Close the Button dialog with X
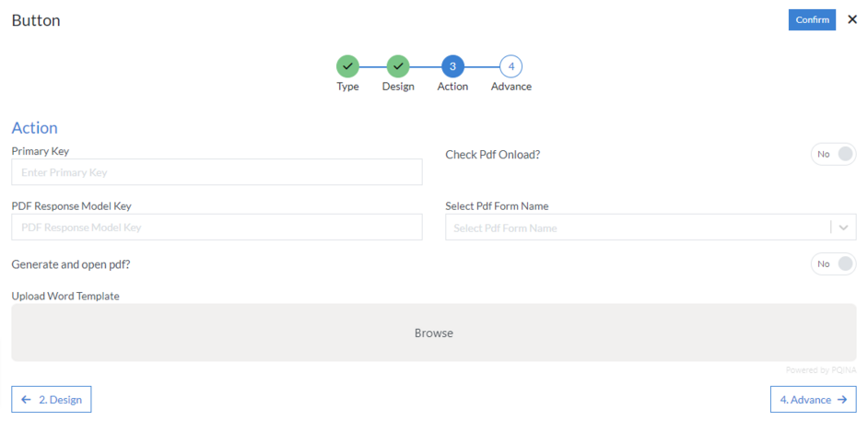868x421 pixels. click(x=851, y=19)
